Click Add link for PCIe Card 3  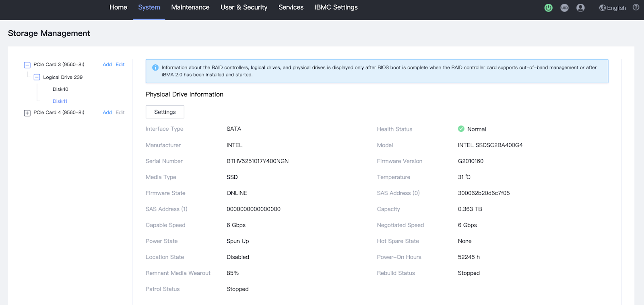click(107, 64)
